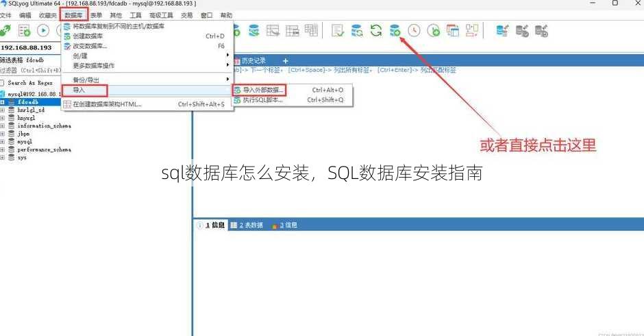
Task: Expand the information_schema database node
Action: click(2, 126)
